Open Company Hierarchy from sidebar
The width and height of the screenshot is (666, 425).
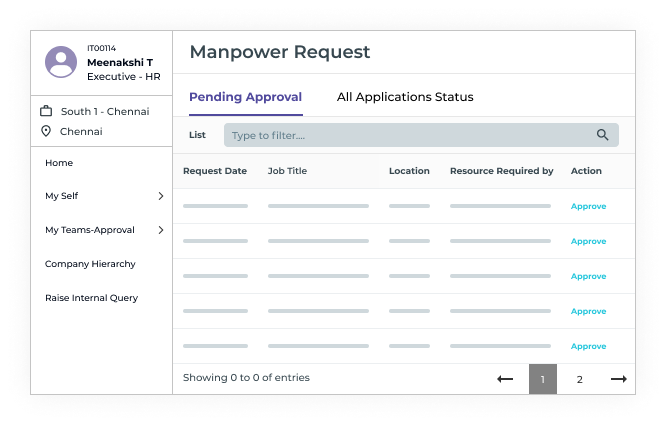coord(90,264)
